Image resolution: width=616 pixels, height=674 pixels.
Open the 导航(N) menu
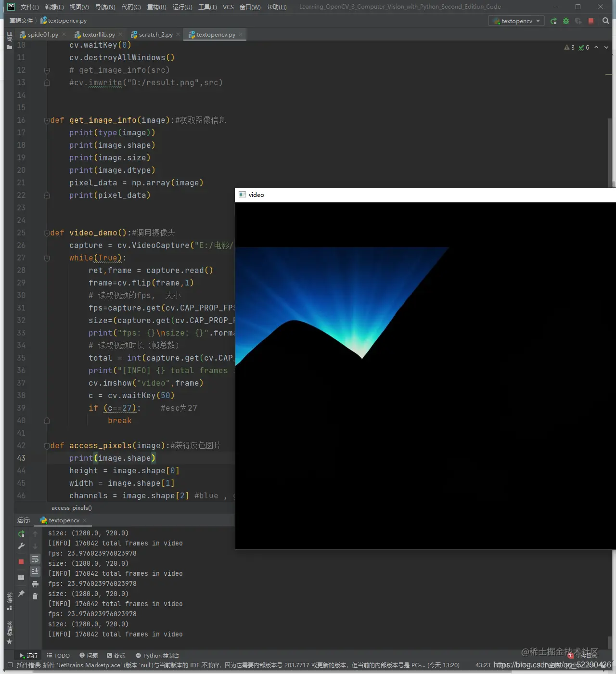[x=105, y=7]
